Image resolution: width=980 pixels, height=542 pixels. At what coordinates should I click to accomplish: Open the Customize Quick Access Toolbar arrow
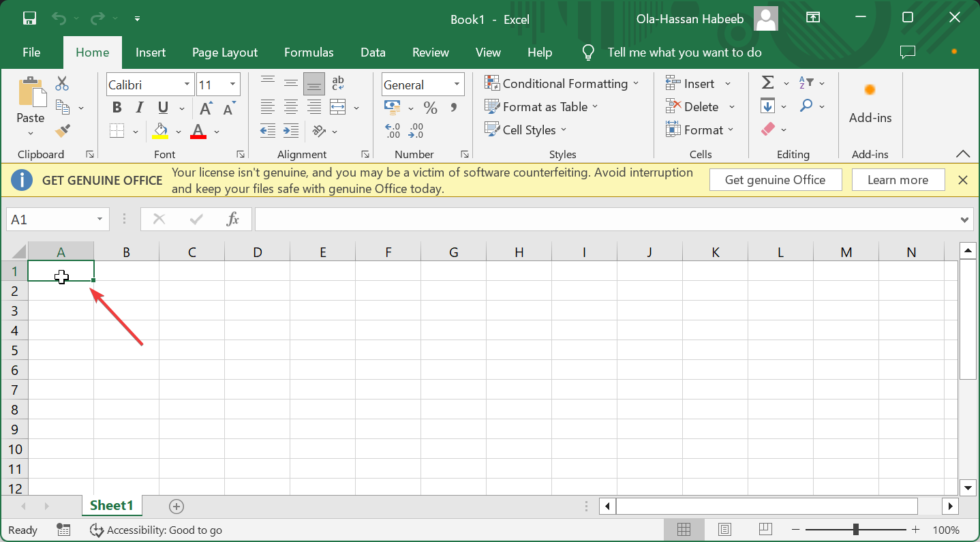tap(137, 19)
